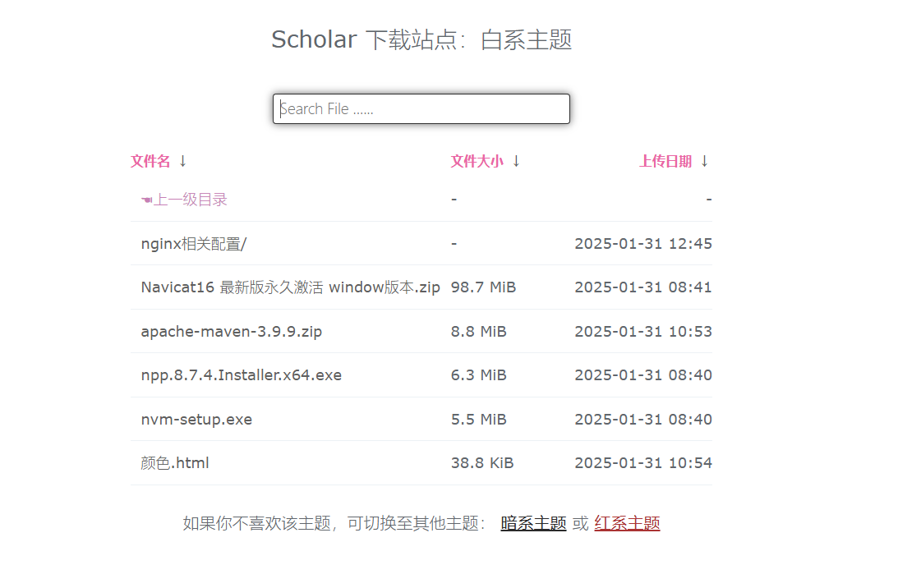The width and height of the screenshot is (921, 588).
Task: Sort by 文件大小 column header
Action: pos(477,162)
